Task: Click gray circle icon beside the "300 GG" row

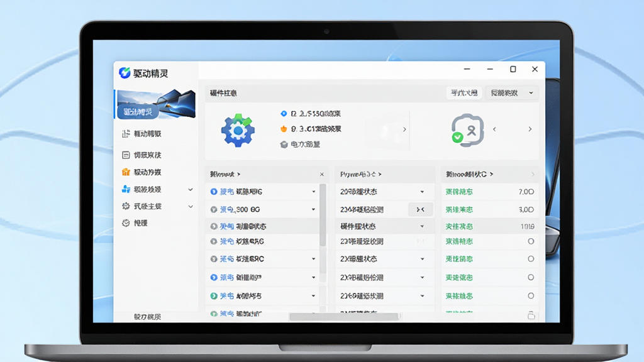Action: [x=214, y=209]
